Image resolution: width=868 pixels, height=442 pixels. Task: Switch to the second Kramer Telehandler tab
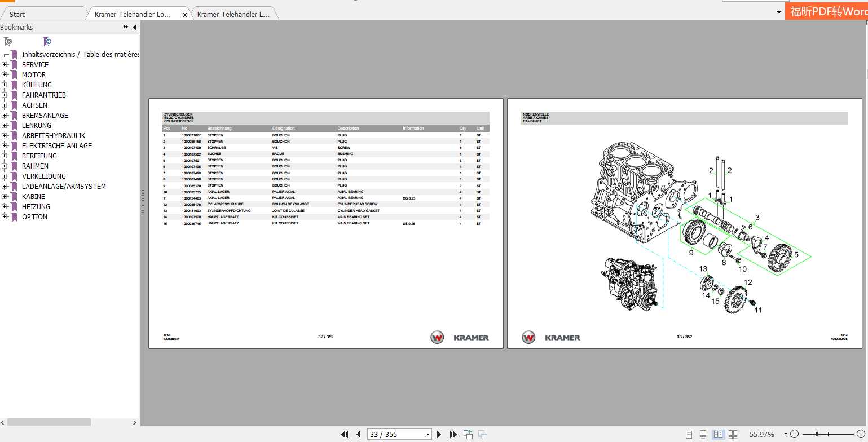point(233,14)
